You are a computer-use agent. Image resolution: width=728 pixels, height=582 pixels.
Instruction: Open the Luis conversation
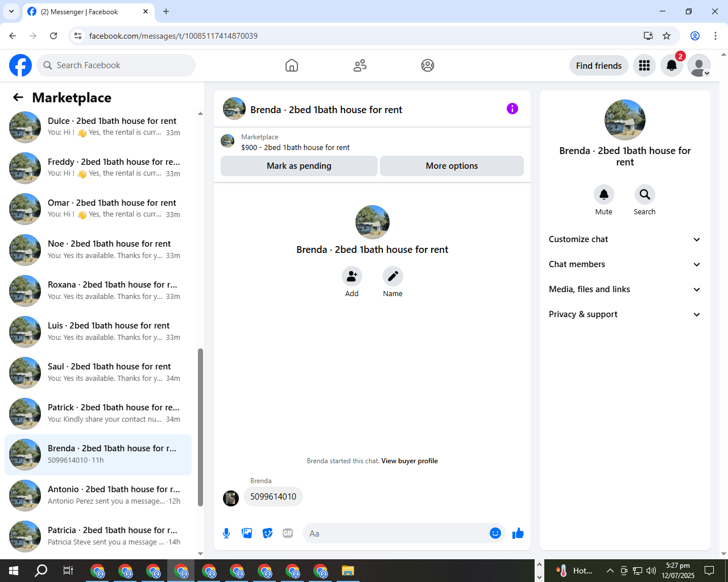click(98, 331)
